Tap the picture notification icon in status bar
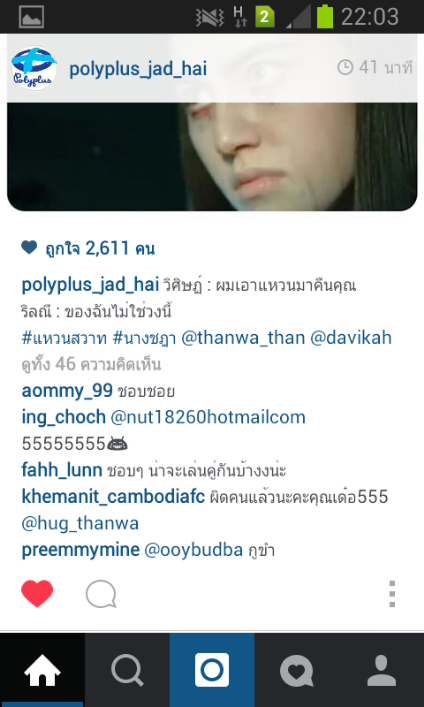424x707 pixels. coord(32,17)
